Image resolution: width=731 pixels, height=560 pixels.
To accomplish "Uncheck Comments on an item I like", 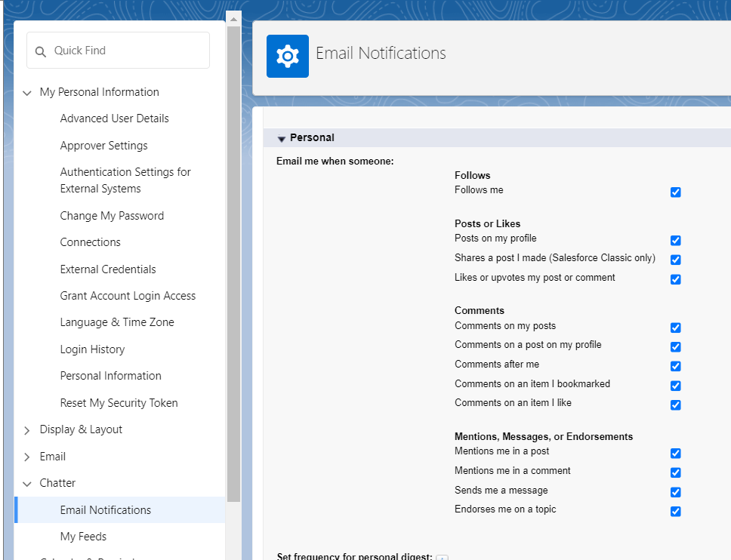I will click(x=676, y=405).
